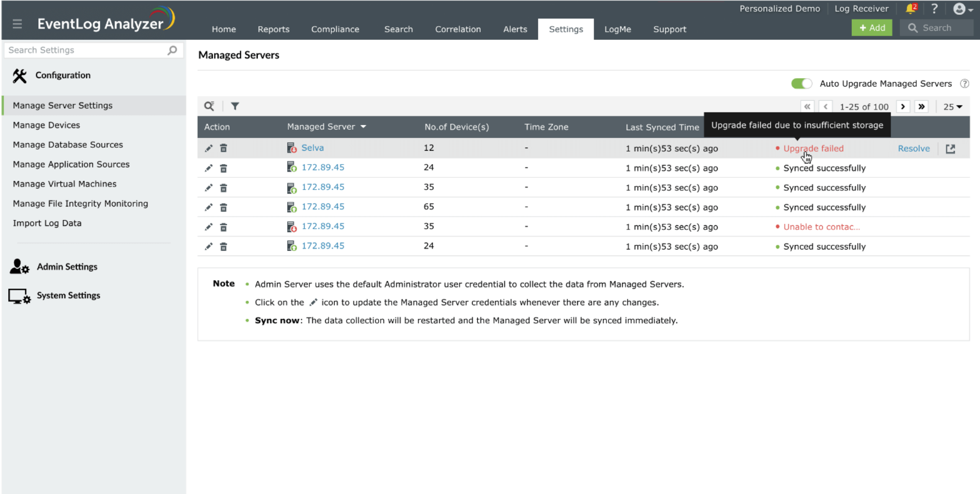The height and width of the screenshot is (494, 980).
Task: Show help for Auto Upgrade Managed Servers
Action: pos(964,84)
